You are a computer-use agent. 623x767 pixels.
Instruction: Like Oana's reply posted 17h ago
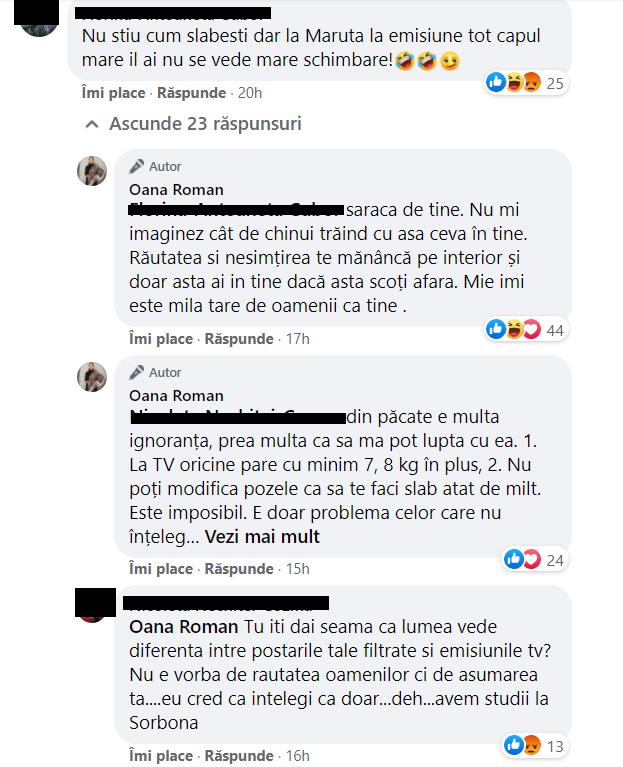(x=161, y=338)
